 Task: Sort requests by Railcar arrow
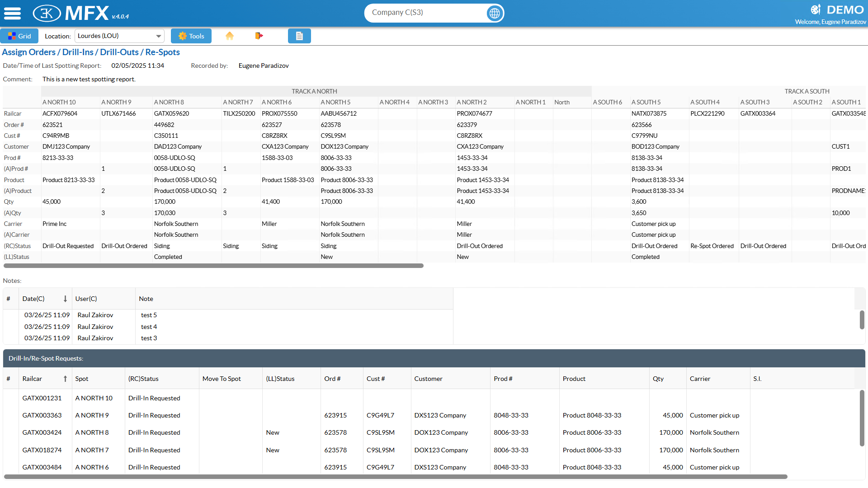(x=65, y=379)
